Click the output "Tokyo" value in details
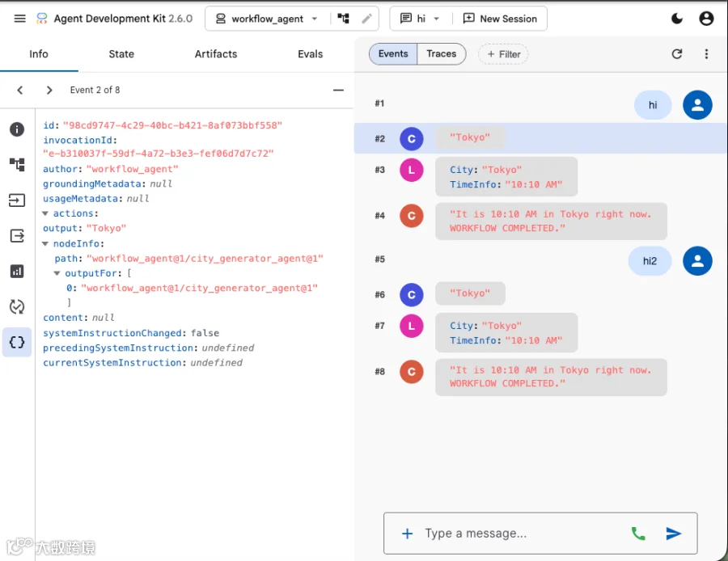This screenshot has width=728, height=561. (x=106, y=228)
